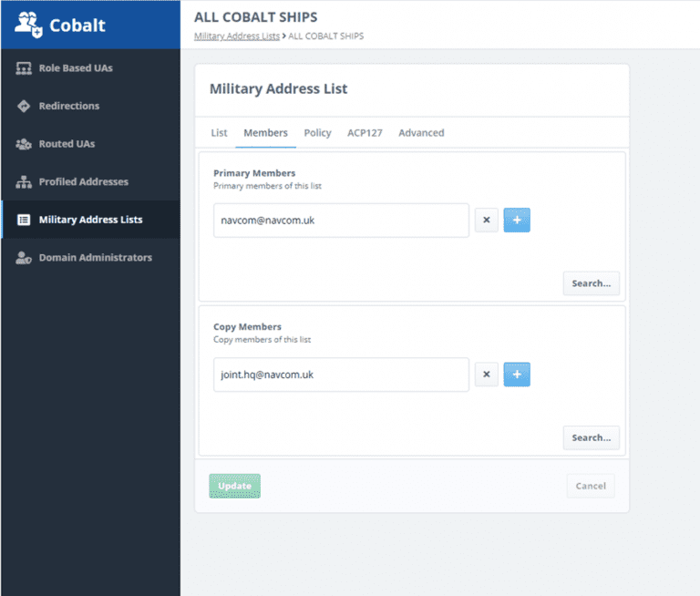
Task: Focus the navcom@navcom.uk input field
Action: coord(342,221)
